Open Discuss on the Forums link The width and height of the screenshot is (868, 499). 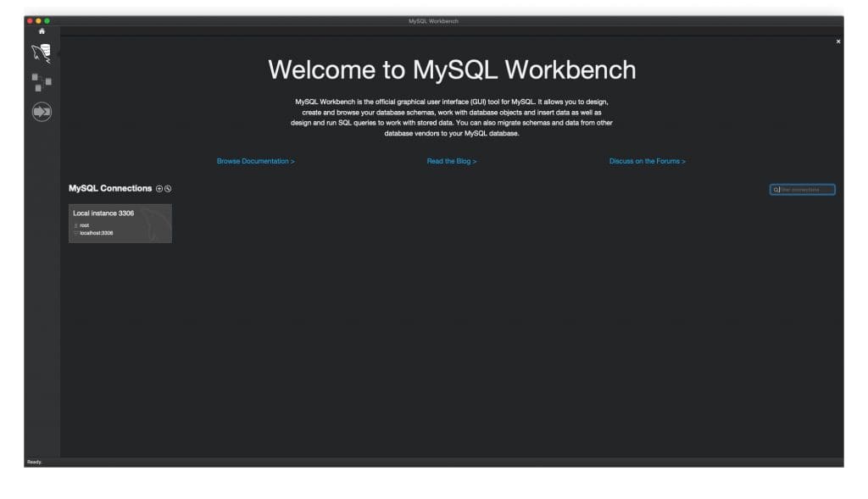[647, 161]
